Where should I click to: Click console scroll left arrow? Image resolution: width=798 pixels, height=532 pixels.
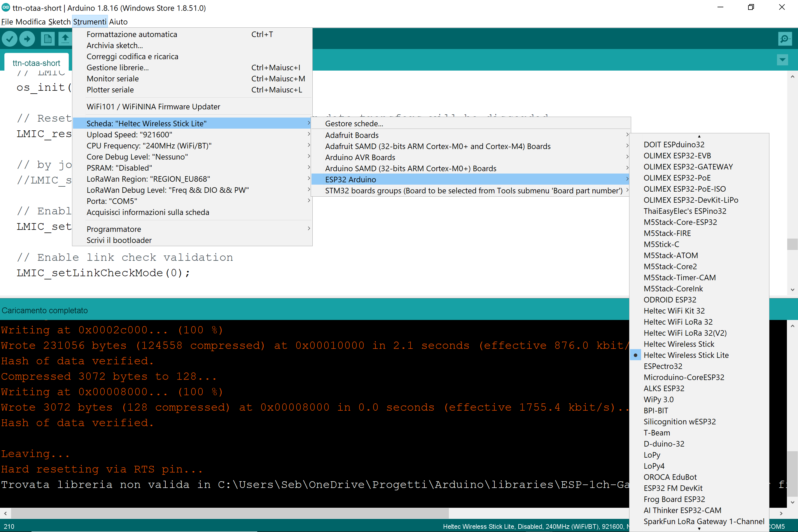[x=6, y=513]
